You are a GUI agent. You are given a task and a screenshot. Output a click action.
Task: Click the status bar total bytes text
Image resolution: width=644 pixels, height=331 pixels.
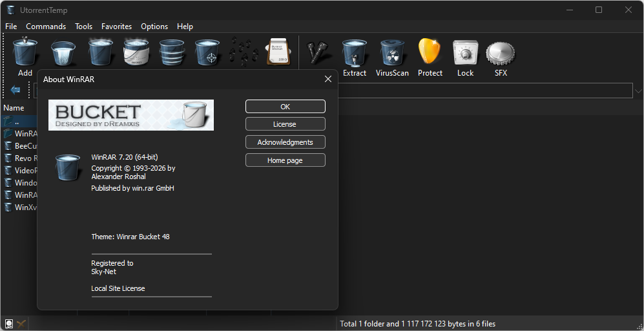coord(418,324)
